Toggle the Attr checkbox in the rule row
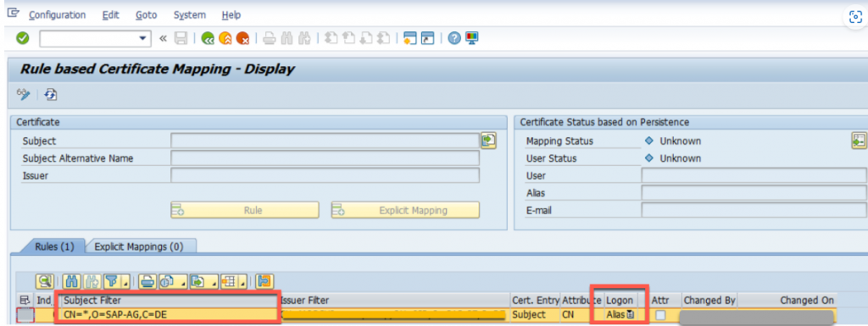 (660, 315)
